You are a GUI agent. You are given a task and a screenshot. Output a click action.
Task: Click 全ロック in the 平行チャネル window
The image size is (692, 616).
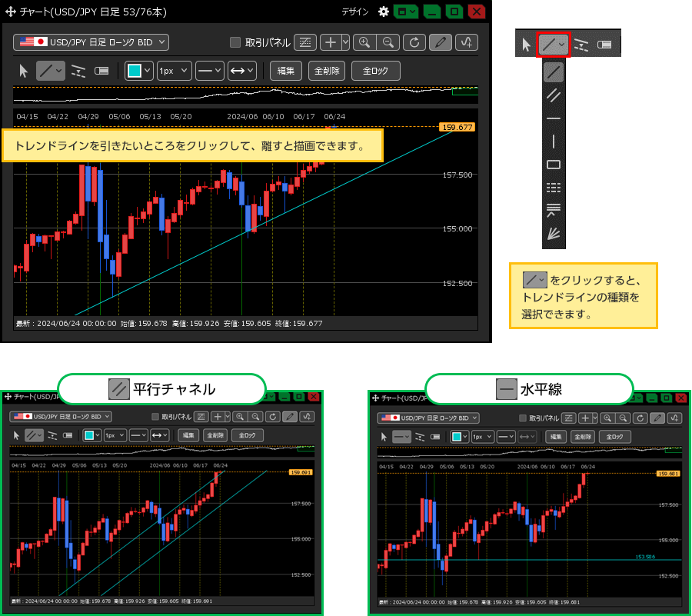click(247, 435)
